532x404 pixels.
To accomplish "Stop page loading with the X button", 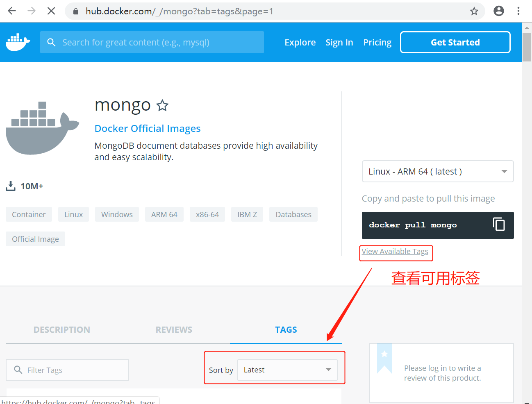I will (51, 11).
